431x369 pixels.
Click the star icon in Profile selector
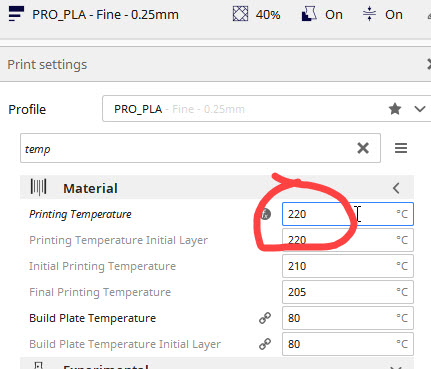click(x=395, y=109)
